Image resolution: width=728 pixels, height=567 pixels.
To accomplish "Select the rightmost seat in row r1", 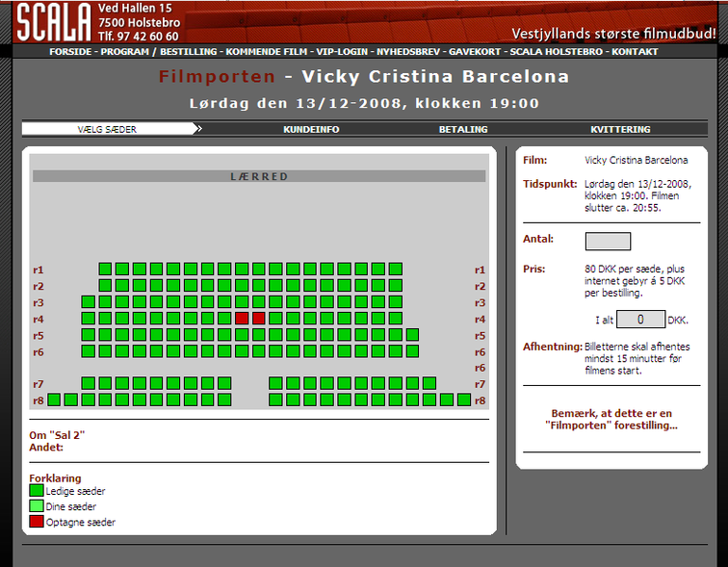I will coord(396,269).
